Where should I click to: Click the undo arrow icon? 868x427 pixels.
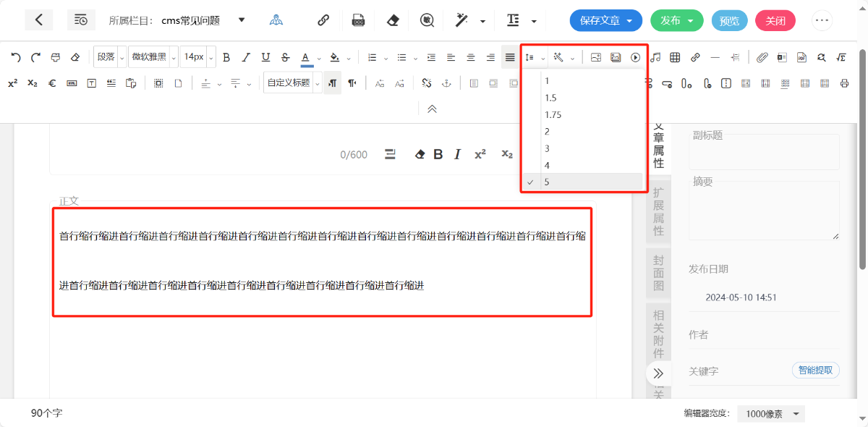(16, 57)
